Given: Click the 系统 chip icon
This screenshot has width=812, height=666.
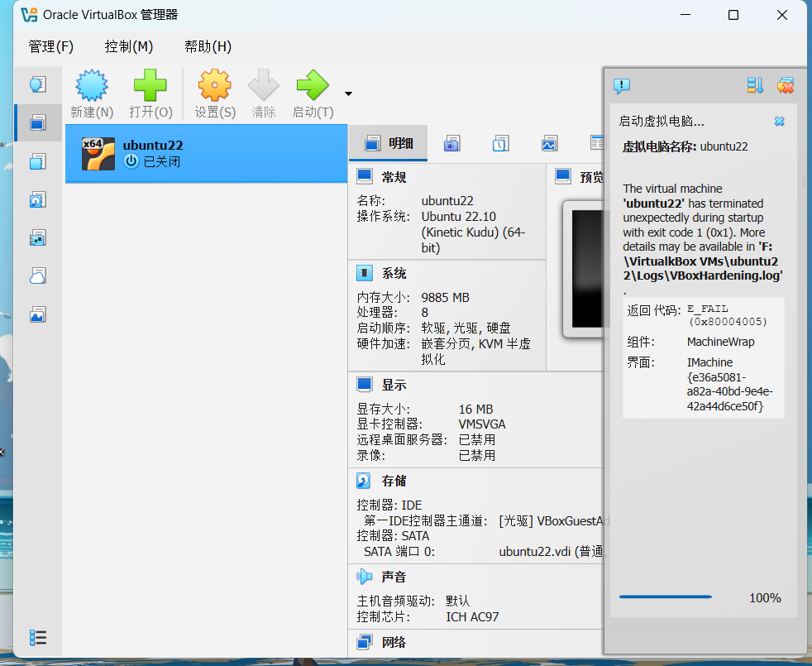Looking at the screenshot, I should (x=365, y=273).
